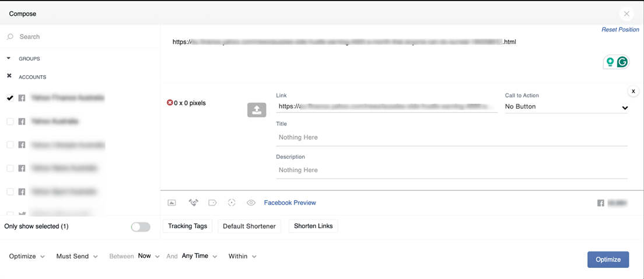This screenshot has height=279, width=644.
Task: Close the Compose dialog
Action: click(x=626, y=13)
